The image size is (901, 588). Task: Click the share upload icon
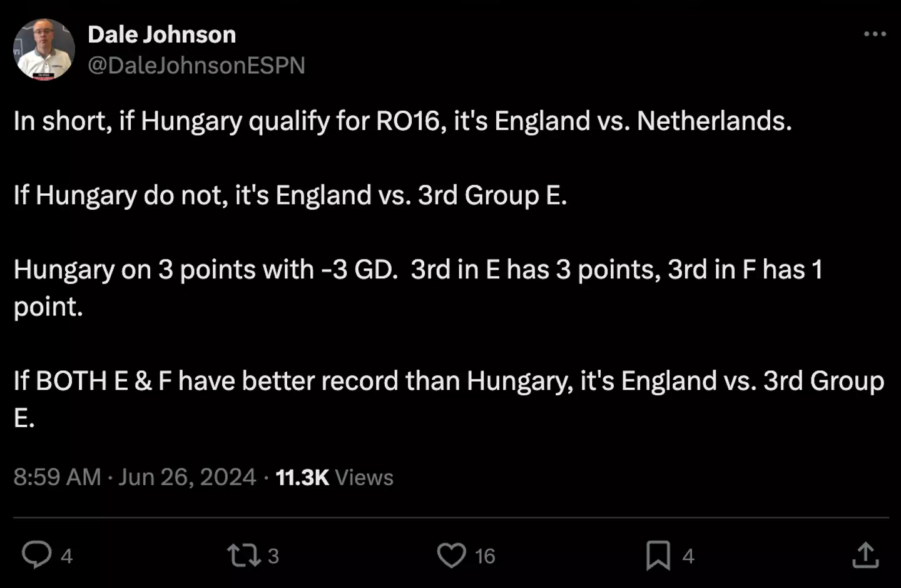pos(865,555)
